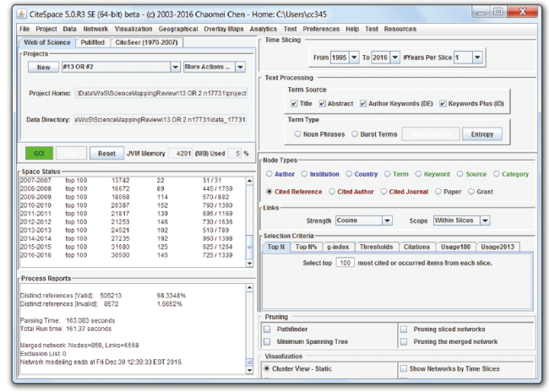Screen dimensions: 549x392
Task: Switch to the Top N% selection tab
Action: (306, 247)
